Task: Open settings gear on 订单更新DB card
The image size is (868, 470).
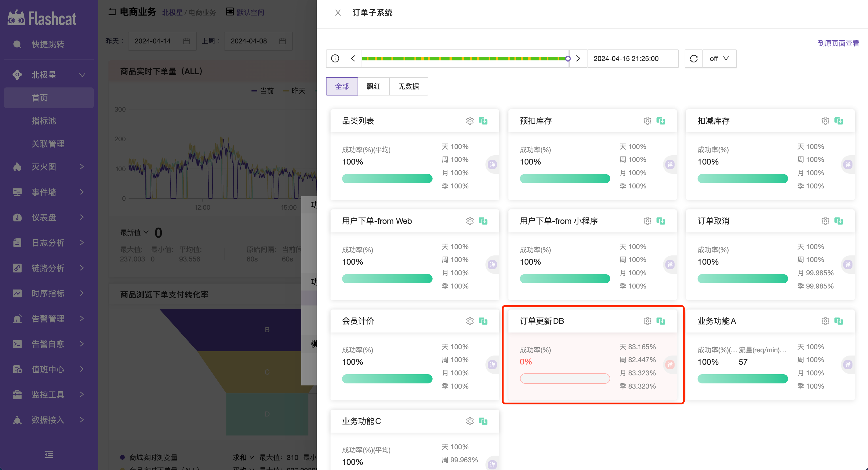Action: pyautogui.click(x=647, y=321)
